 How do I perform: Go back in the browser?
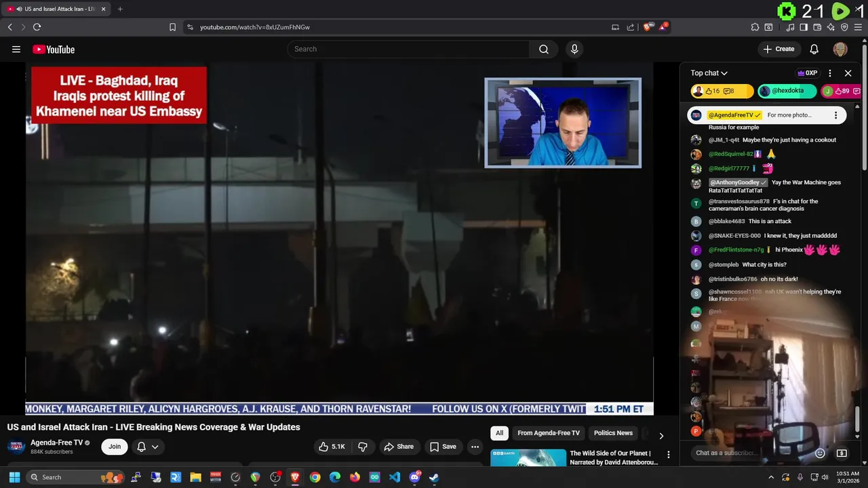point(9,27)
